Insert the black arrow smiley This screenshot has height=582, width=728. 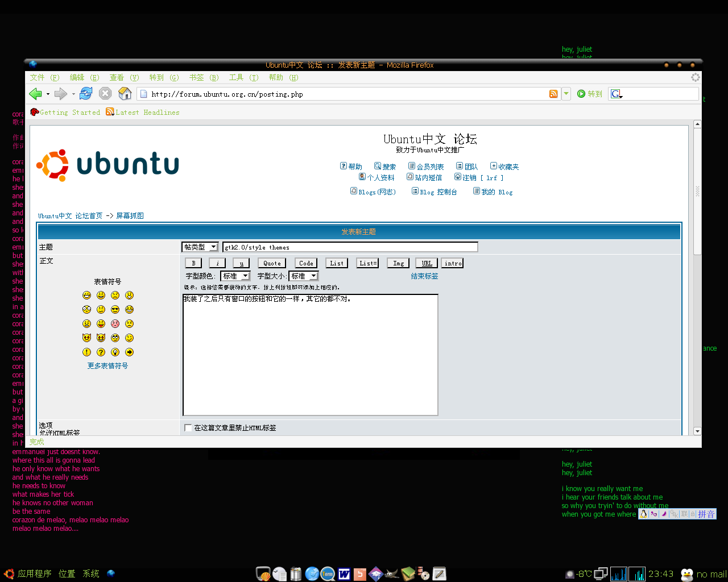point(129,352)
